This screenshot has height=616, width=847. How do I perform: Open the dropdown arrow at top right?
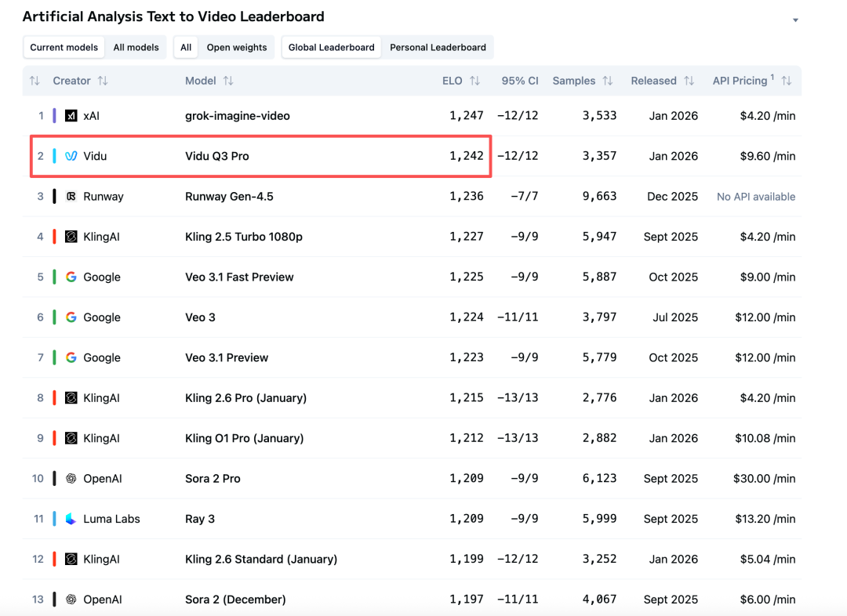(795, 20)
